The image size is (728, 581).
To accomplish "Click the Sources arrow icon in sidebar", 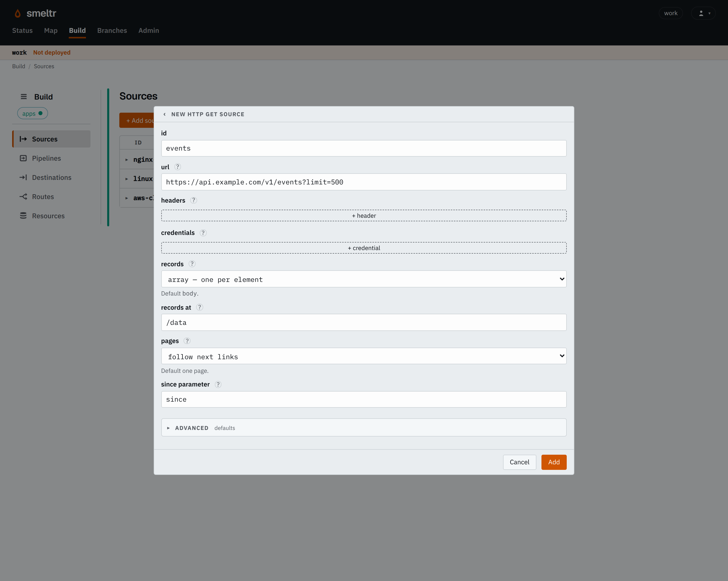I will coord(23,139).
